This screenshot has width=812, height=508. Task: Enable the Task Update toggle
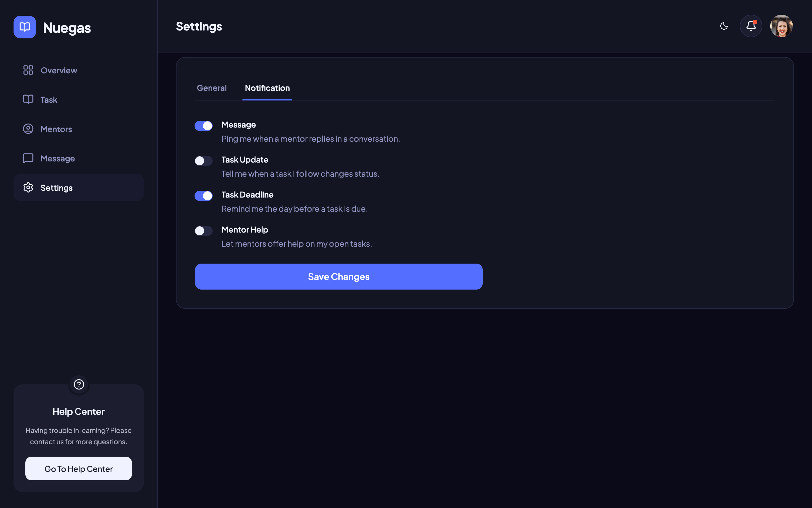[203, 161]
